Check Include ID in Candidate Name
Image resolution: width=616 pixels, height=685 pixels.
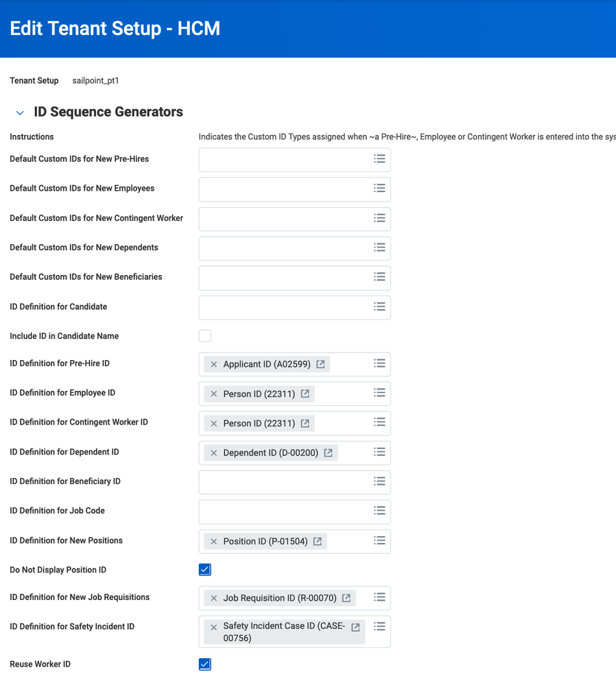click(x=205, y=336)
